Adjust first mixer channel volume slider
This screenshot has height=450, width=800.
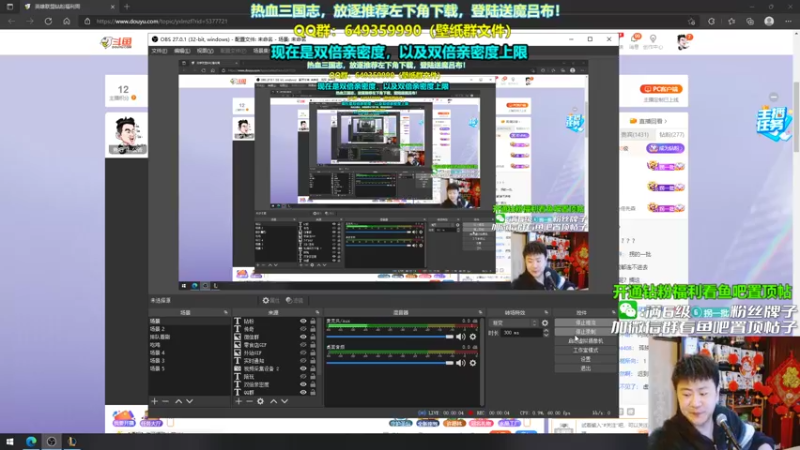coord(390,337)
